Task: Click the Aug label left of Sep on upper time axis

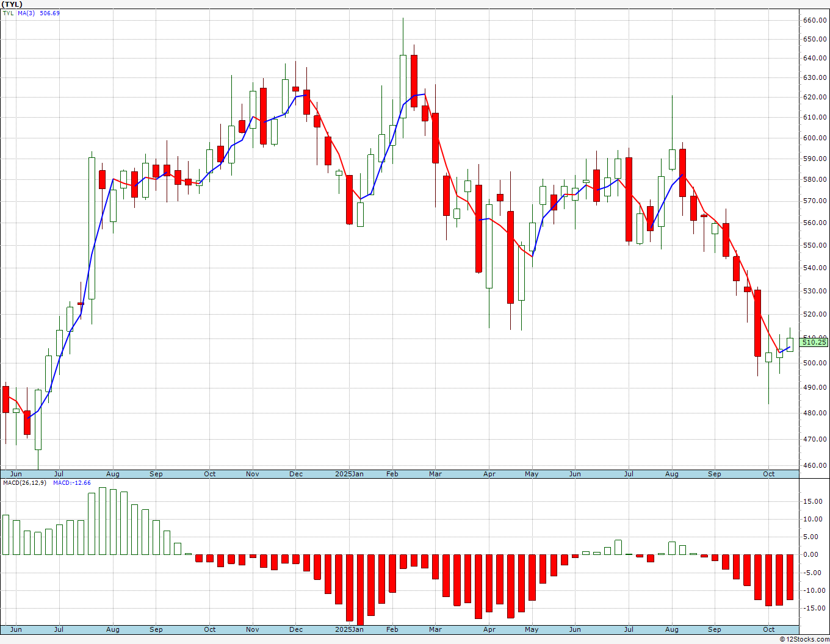Action: pyautogui.click(x=113, y=474)
